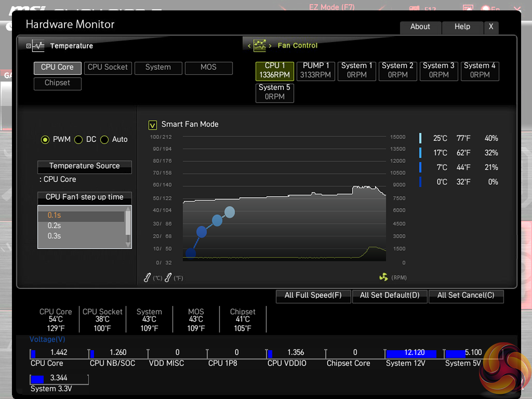The image size is (532, 399).
Task: Click the fan RPM icon under graph
Action: pos(384,277)
